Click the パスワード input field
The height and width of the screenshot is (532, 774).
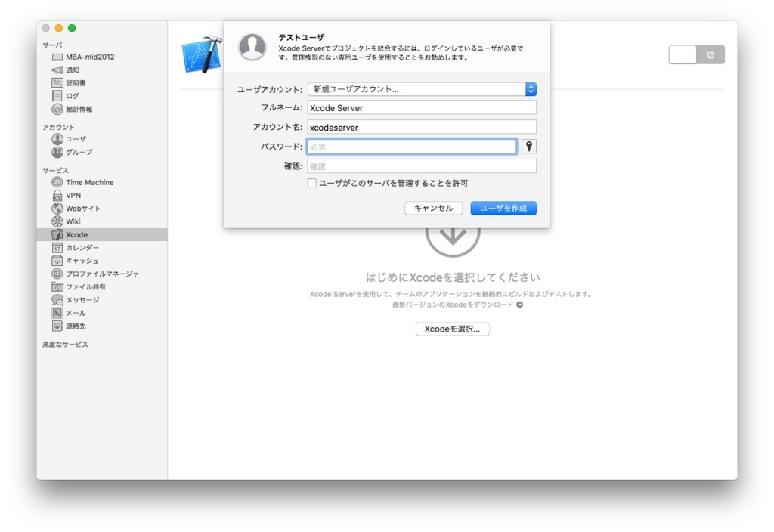pos(412,147)
